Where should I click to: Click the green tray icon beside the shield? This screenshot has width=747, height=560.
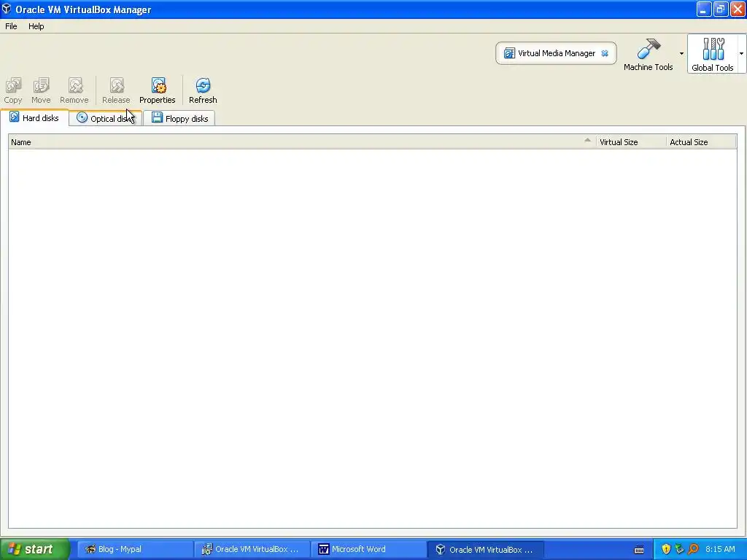point(680,549)
